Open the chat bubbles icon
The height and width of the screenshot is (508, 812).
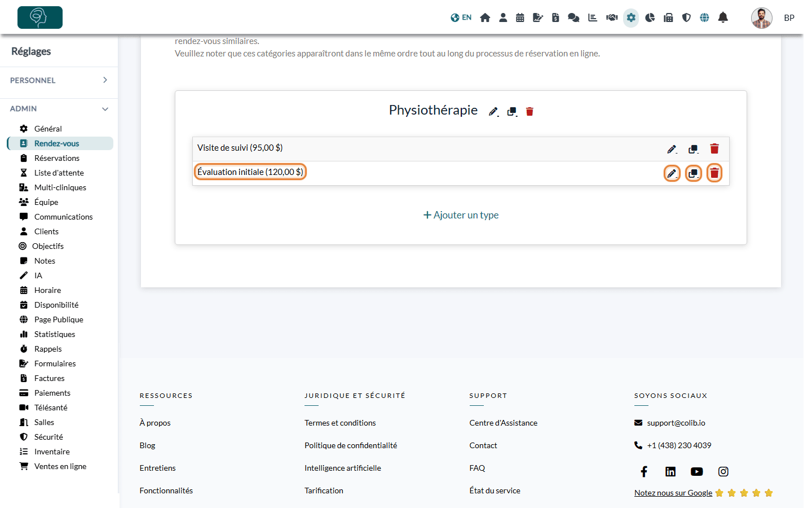[573, 17]
